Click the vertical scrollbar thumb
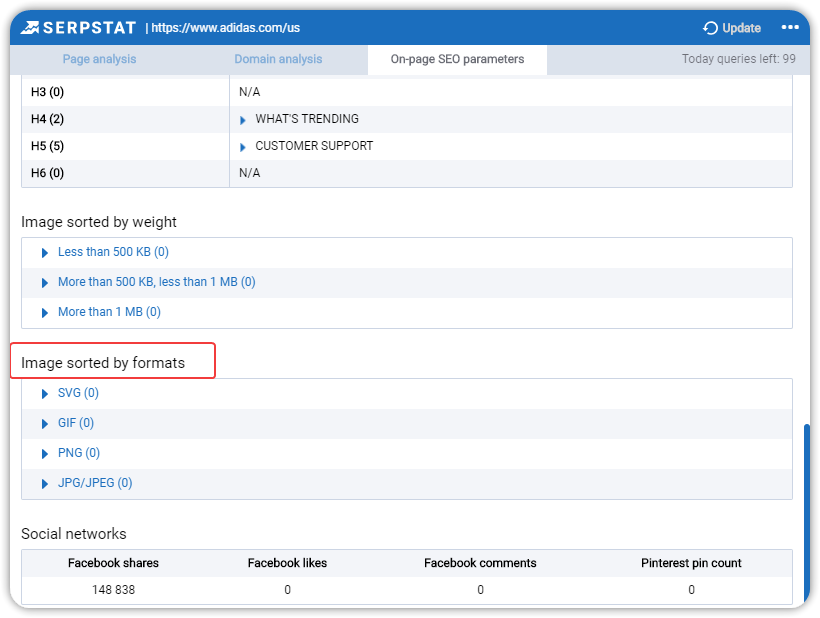Viewport: 820px width, 618px height. pos(806,513)
